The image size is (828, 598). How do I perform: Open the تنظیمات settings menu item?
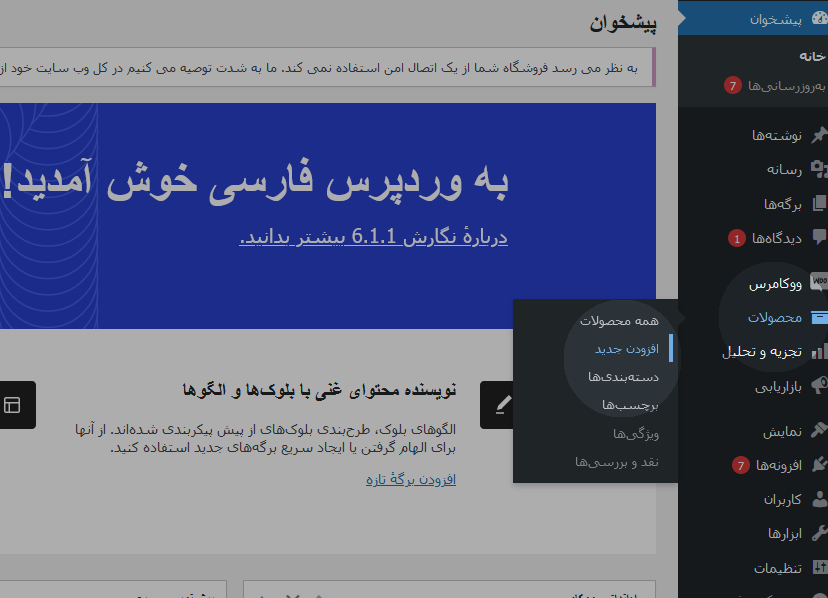pos(777,568)
